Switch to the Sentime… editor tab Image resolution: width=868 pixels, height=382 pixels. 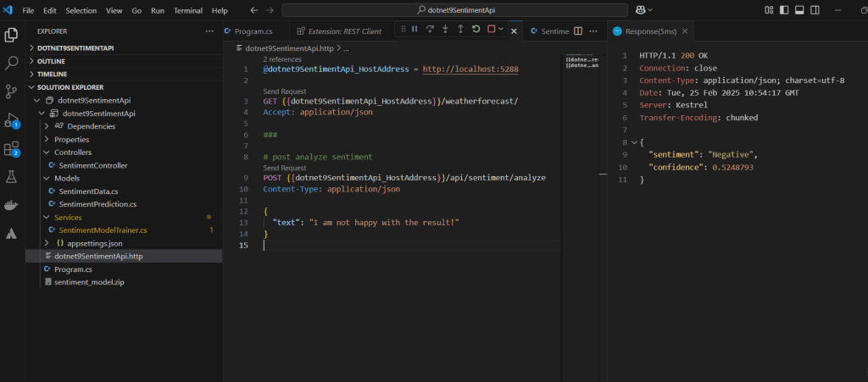555,31
